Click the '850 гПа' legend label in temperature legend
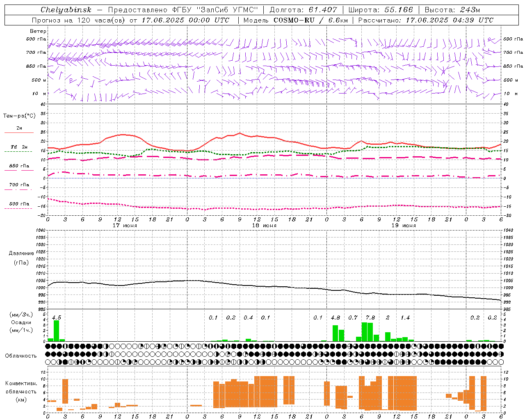The image size is (525, 420). [x=19, y=166]
